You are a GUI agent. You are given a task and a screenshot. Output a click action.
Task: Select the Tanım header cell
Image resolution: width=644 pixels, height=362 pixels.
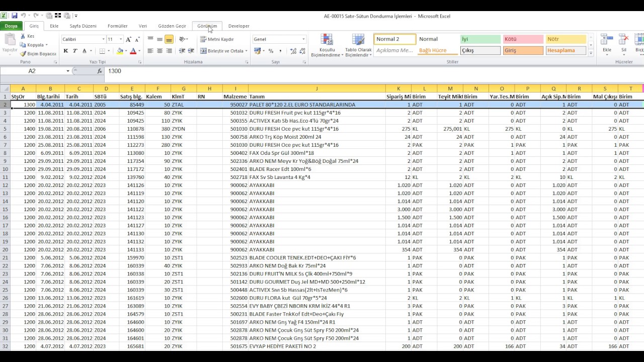pos(317,97)
